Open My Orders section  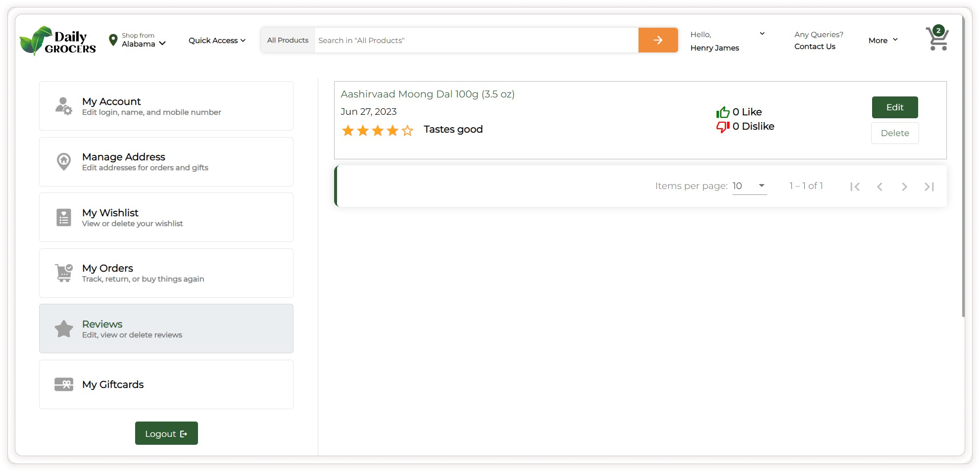(x=166, y=273)
